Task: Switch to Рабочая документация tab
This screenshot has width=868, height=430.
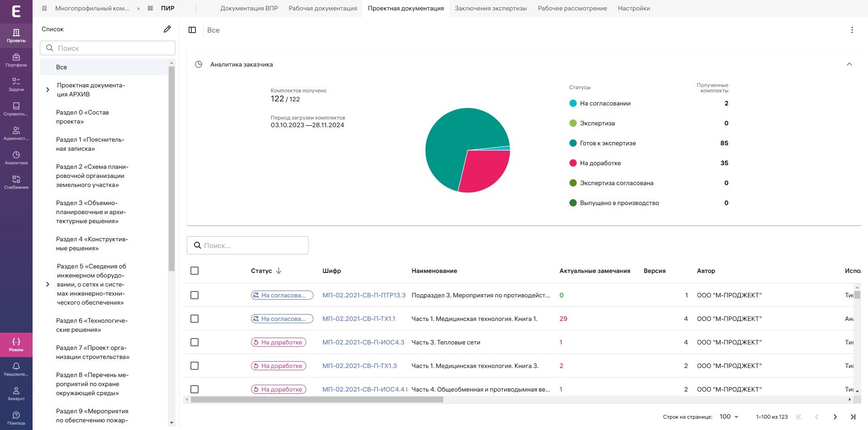Action: pyautogui.click(x=323, y=8)
